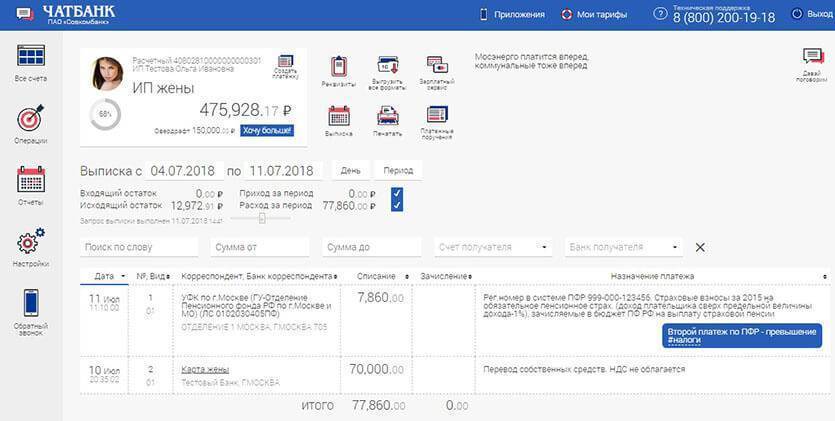Click Создать платежку icon

coord(286,62)
